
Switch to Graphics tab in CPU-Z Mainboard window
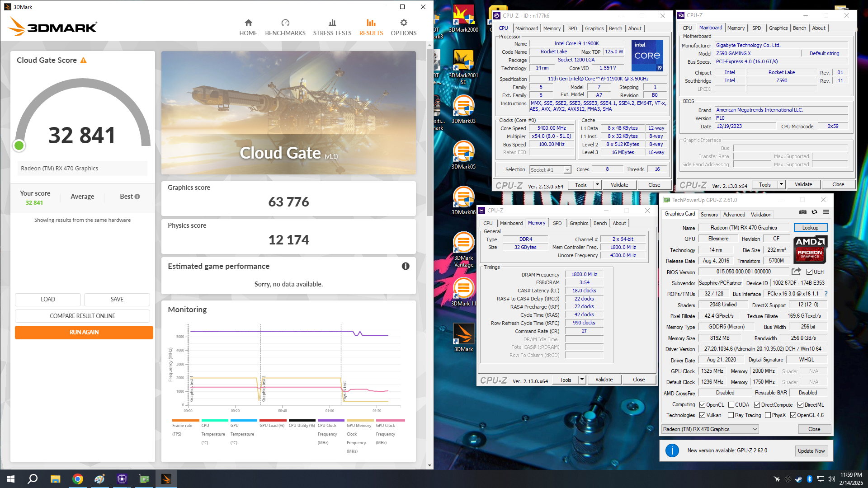[778, 28]
